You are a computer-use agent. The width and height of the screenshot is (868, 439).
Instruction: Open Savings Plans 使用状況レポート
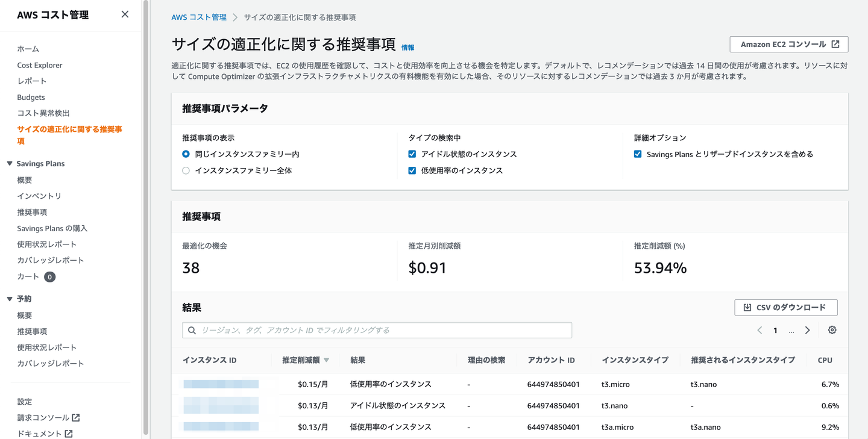(47, 244)
